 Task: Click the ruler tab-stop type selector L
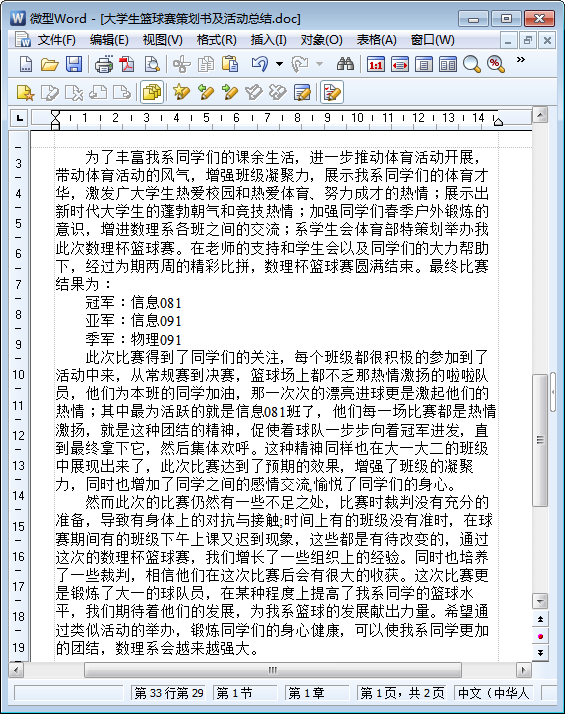[x=19, y=118]
